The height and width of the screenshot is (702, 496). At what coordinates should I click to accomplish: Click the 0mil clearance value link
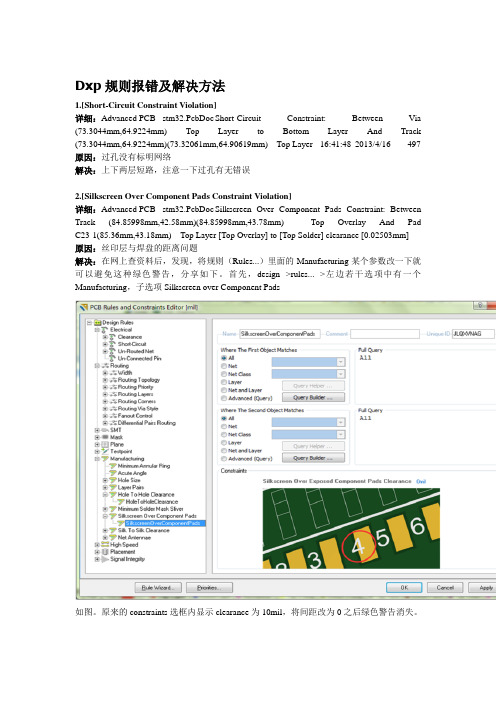pyautogui.click(x=421, y=481)
